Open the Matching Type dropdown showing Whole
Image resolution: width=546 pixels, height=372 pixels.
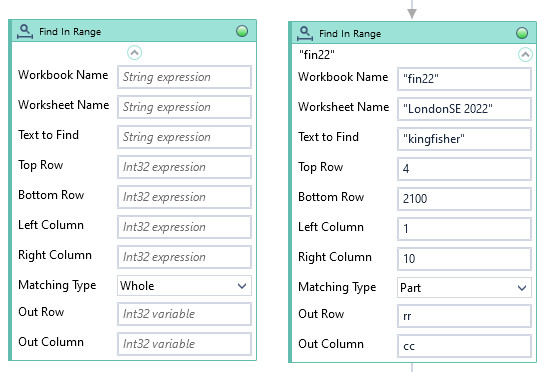pyautogui.click(x=184, y=286)
